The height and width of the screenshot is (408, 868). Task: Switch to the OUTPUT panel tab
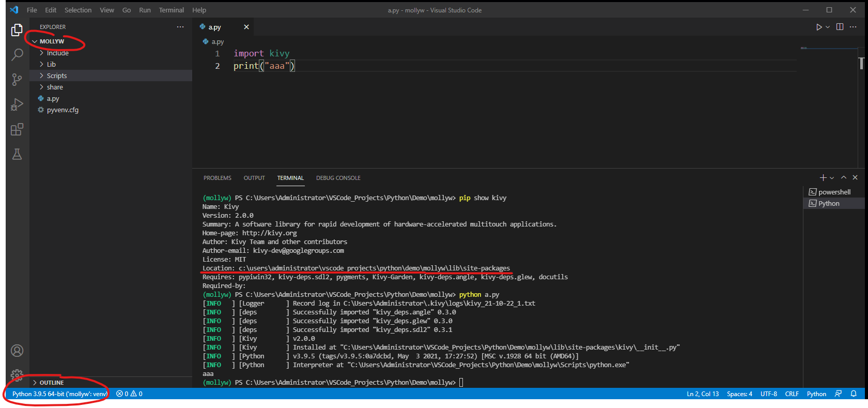point(254,178)
